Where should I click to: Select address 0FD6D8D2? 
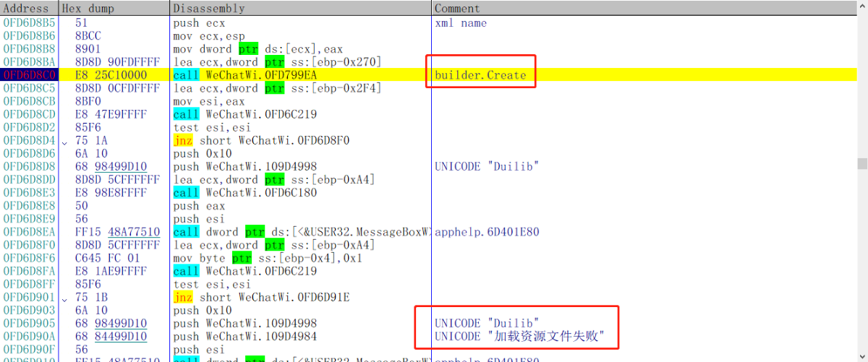tap(30, 128)
